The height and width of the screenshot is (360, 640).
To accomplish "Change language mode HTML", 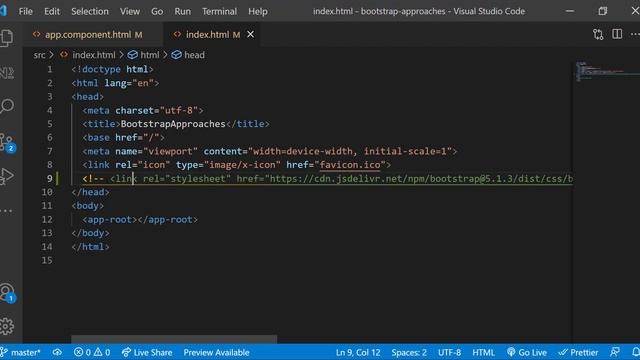I will point(483,352).
